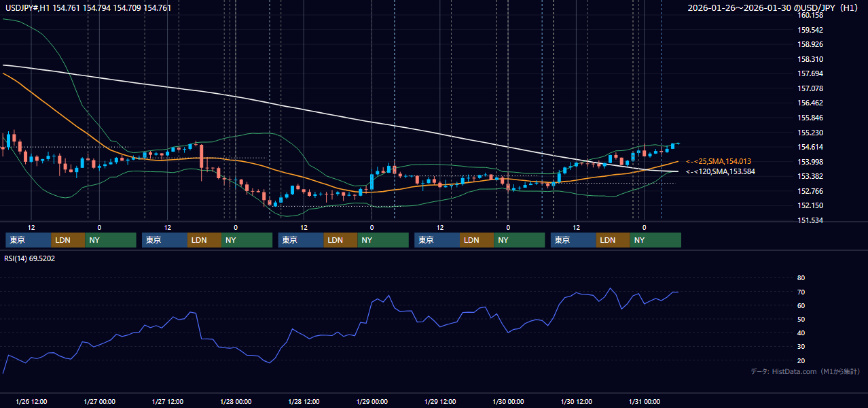Viewport: 868px width, 408px height.
Task: Click the 1/28 12:00 date label
Action: coord(304,401)
